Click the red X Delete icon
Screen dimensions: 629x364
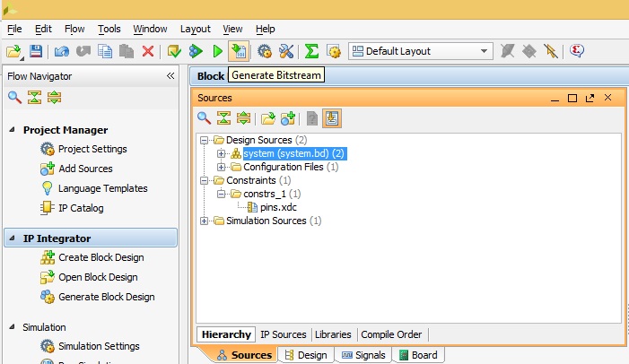click(148, 51)
